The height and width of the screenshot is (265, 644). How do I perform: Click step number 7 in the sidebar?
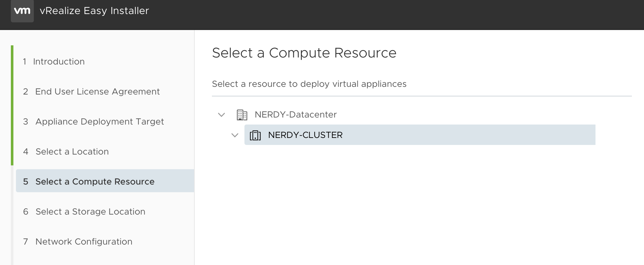click(x=26, y=241)
